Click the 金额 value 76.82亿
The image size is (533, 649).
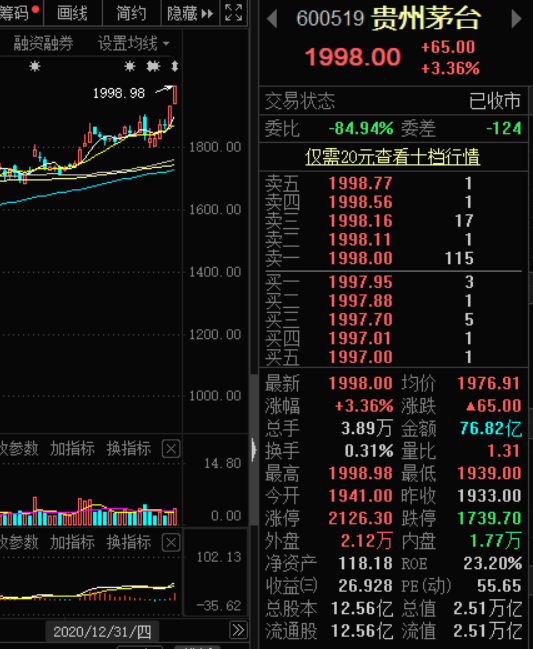[x=491, y=429]
